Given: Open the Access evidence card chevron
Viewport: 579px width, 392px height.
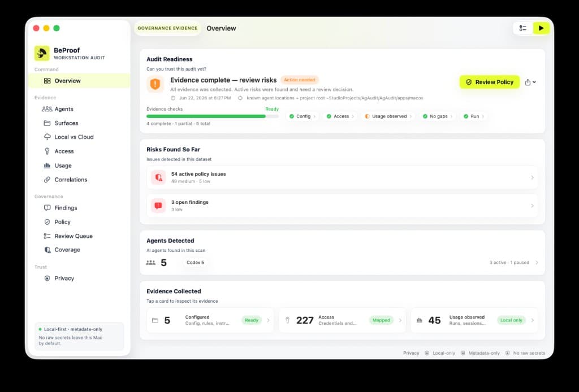Looking at the screenshot, I should (x=400, y=320).
